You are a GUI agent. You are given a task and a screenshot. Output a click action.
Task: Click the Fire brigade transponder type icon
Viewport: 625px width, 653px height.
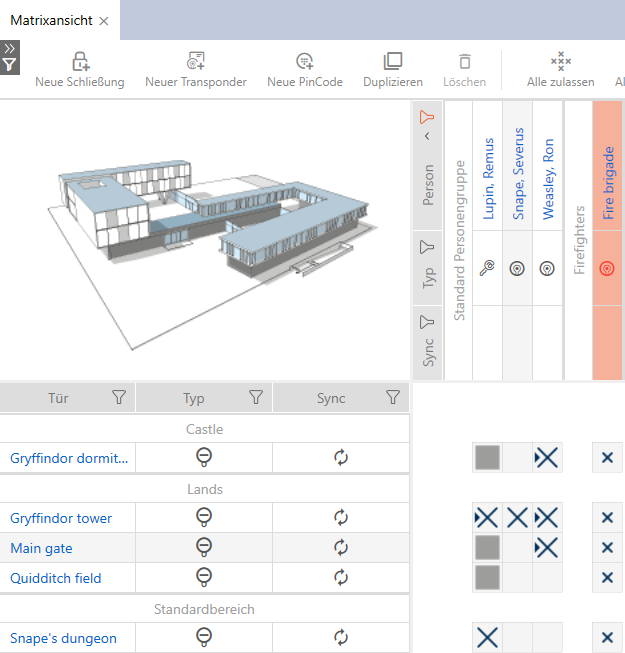[606, 268]
